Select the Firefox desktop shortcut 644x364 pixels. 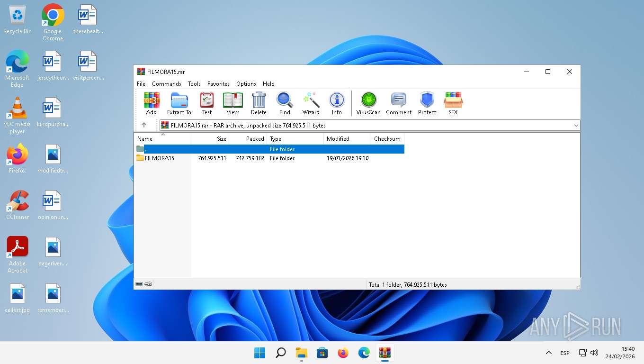click(18, 158)
